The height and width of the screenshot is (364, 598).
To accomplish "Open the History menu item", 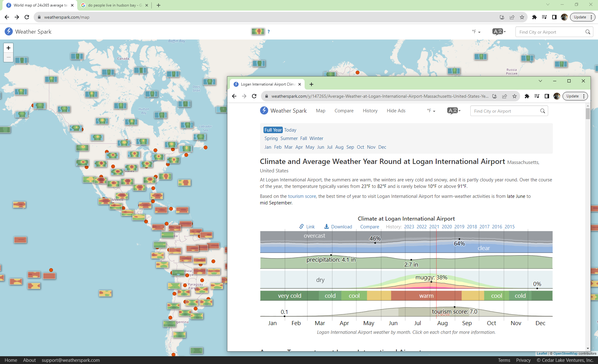I will [x=370, y=111].
